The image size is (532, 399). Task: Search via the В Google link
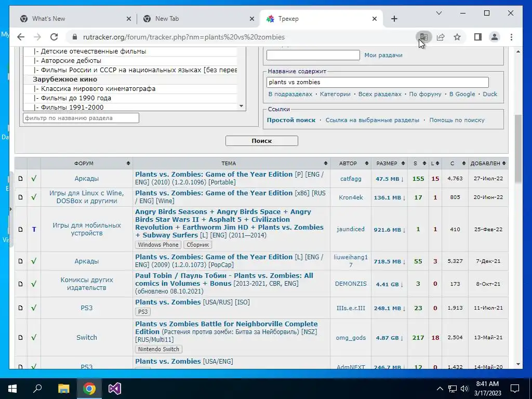tap(462, 94)
